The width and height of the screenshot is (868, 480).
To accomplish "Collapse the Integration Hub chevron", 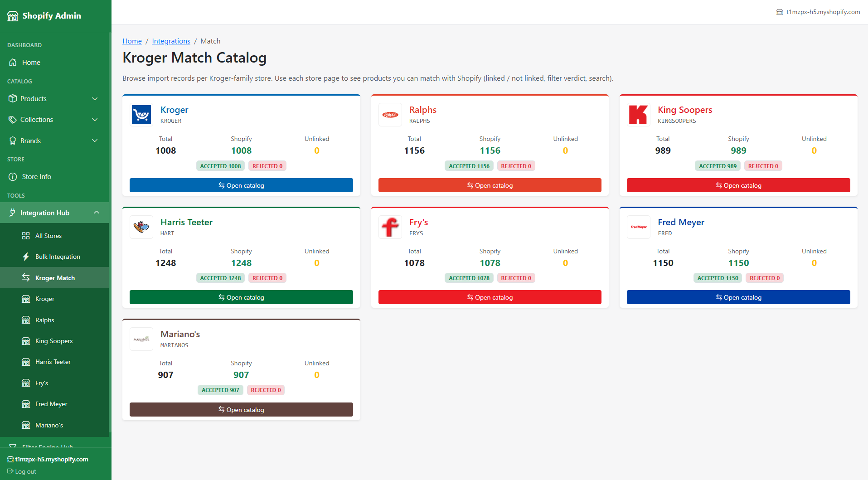I will tap(97, 213).
